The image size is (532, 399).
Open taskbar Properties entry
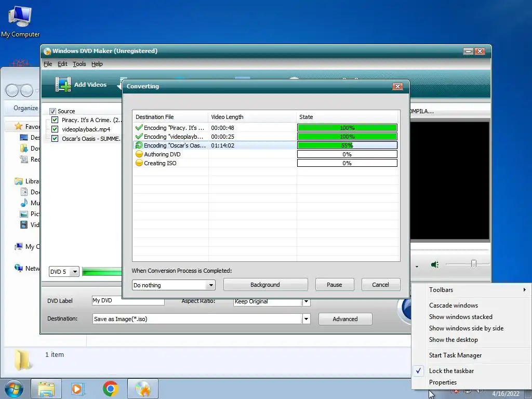tap(443, 382)
